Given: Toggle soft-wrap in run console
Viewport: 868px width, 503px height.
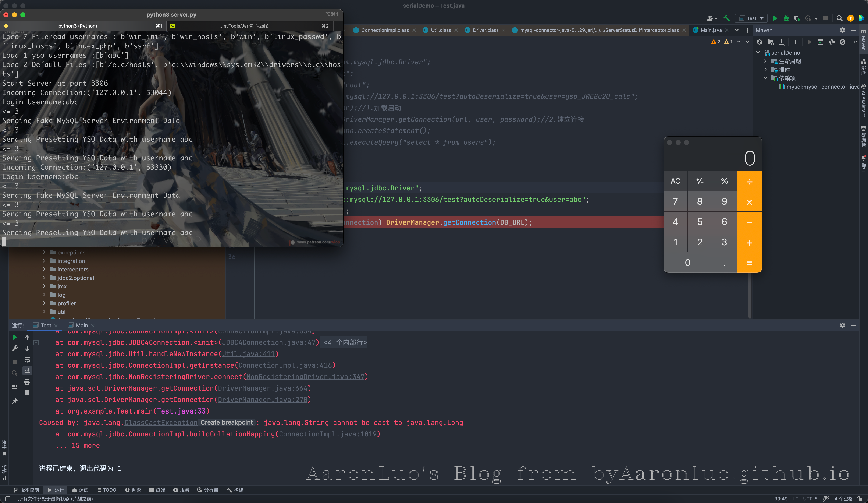Looking at the screenshot, I should pos(27,360).
